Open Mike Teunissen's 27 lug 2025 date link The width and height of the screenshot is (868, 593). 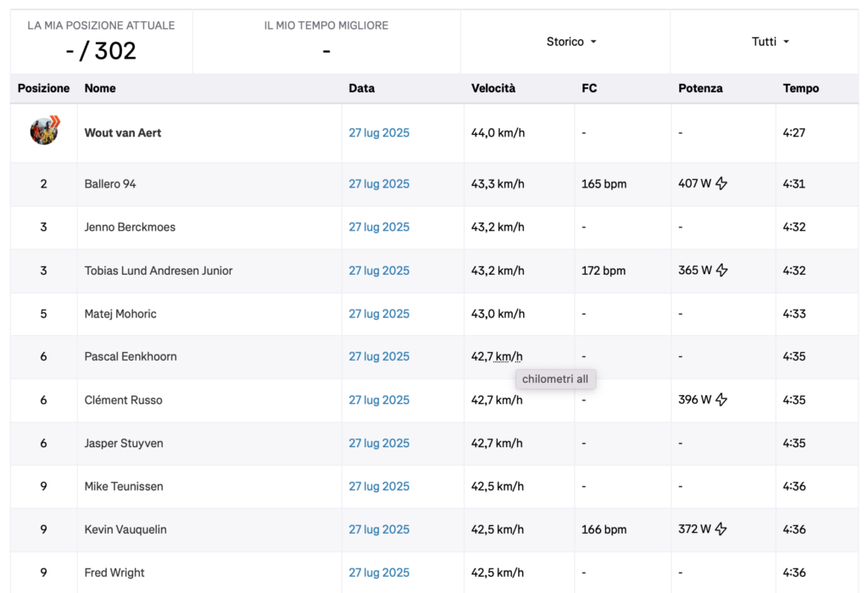coord(379,486)
